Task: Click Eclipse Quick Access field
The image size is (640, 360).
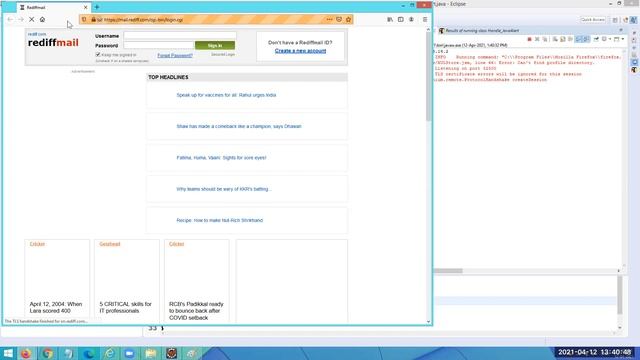Action: [x=593, y=20]
